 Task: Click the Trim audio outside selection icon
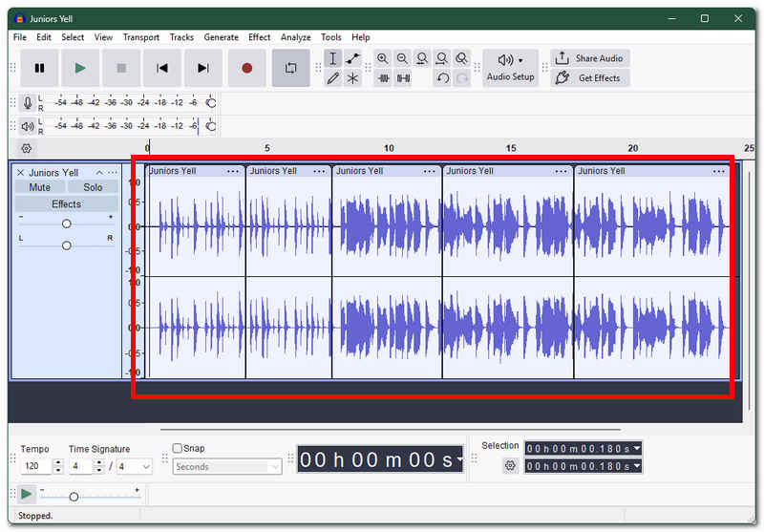pos(384,78)
